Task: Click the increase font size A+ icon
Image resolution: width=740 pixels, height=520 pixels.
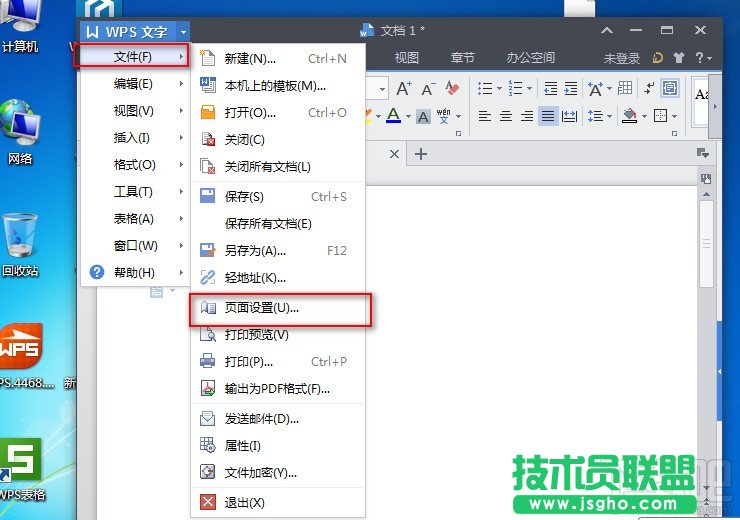Action: tap(404, 88)
